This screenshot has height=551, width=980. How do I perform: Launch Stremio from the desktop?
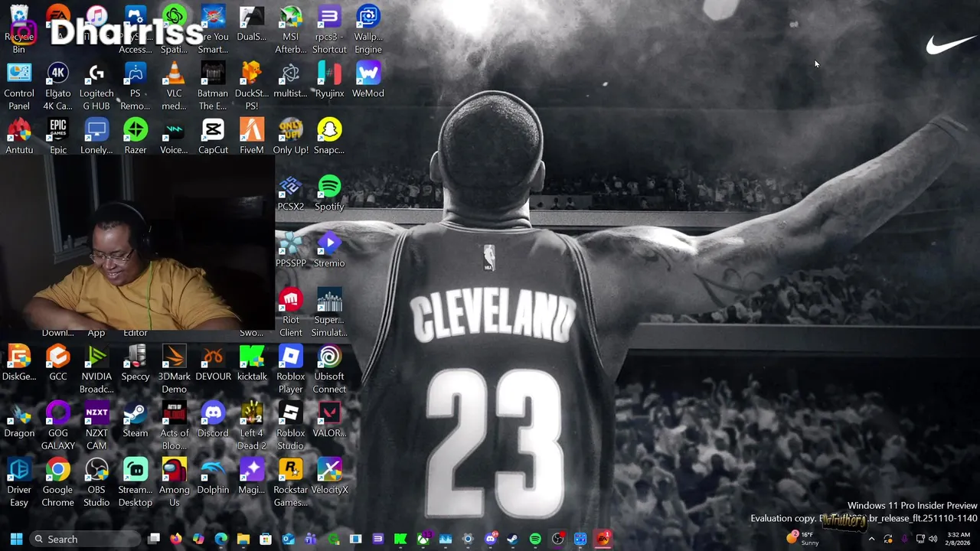[329, 249]
